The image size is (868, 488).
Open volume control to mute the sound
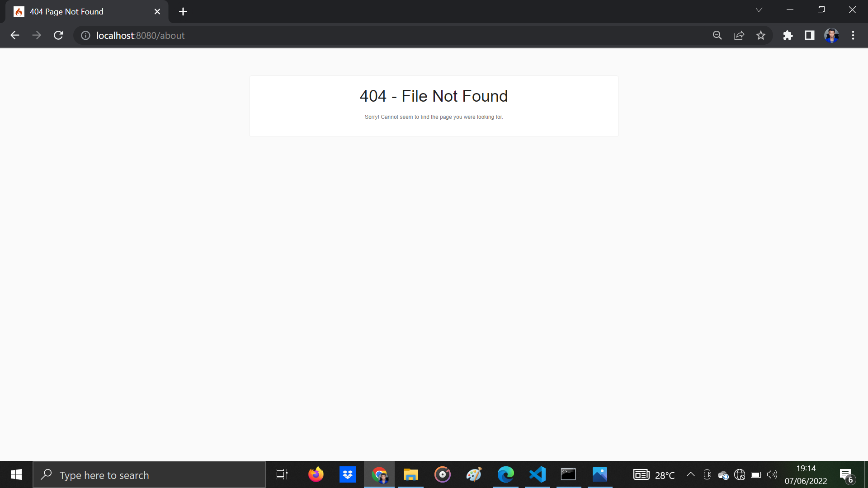pyautogui.click(x=772, y=474)
